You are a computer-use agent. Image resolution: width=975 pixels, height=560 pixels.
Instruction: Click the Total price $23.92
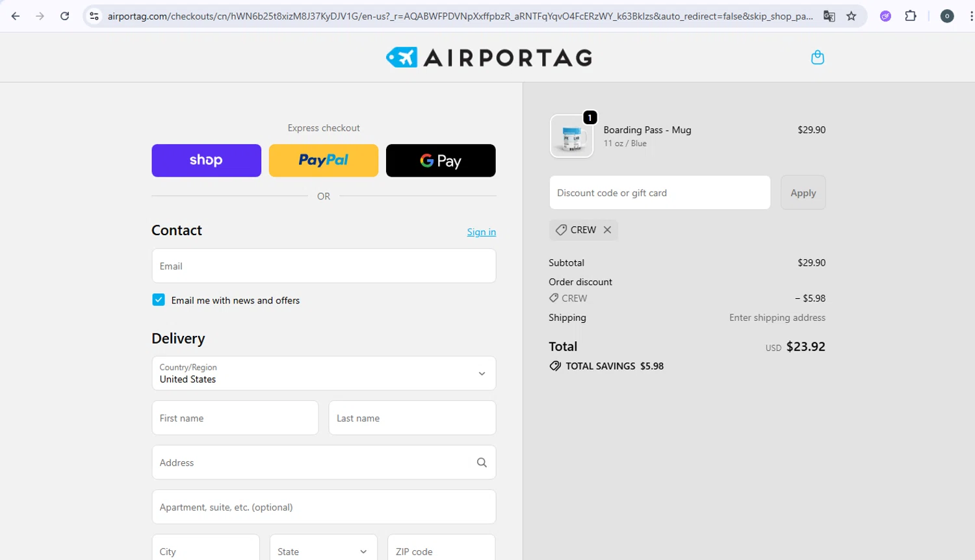click(x=806, y=346)
